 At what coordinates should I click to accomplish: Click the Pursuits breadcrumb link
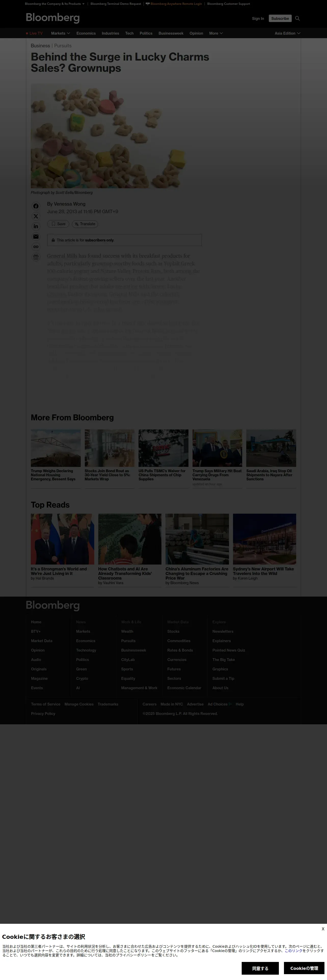click(63, 46)
